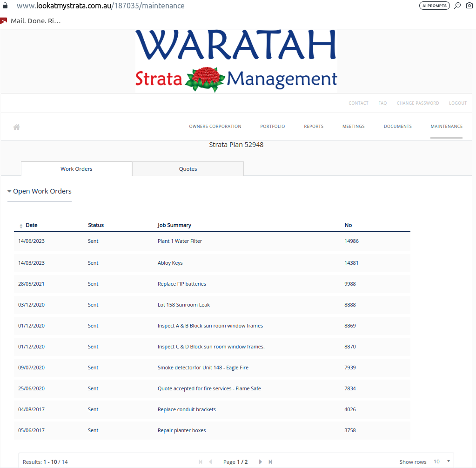This screenshot has height=468, width=476.
Task: Switch to the Quotes tab
Action: pos(188,169)
